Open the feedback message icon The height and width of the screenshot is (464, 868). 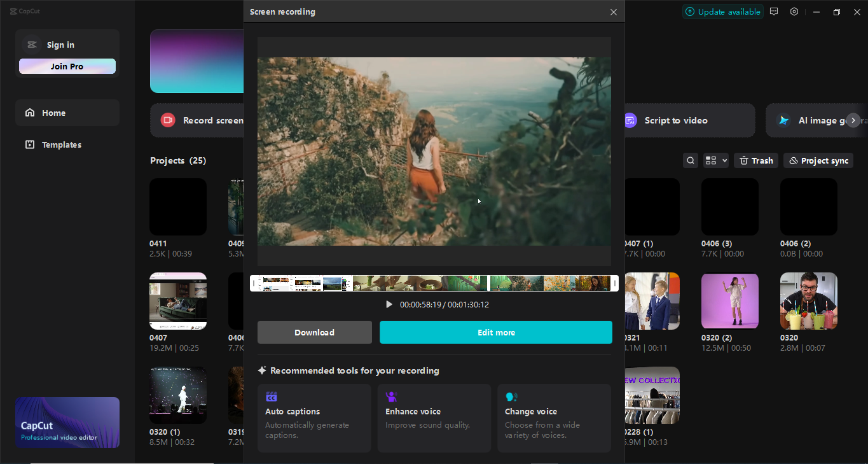[x=773, y=11]
